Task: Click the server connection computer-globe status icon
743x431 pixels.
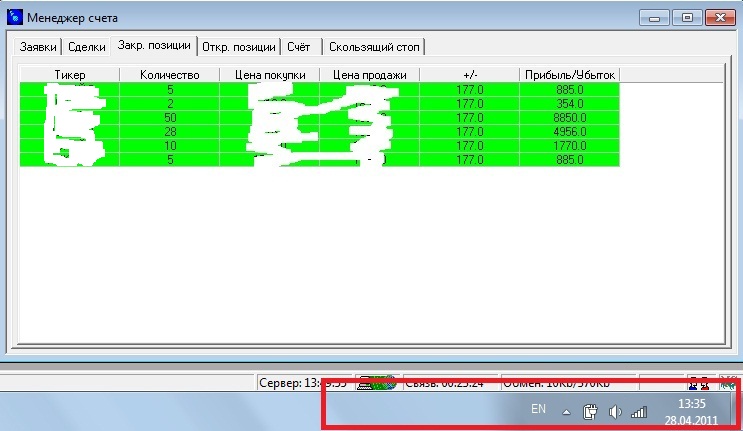Action: point(377,383)
